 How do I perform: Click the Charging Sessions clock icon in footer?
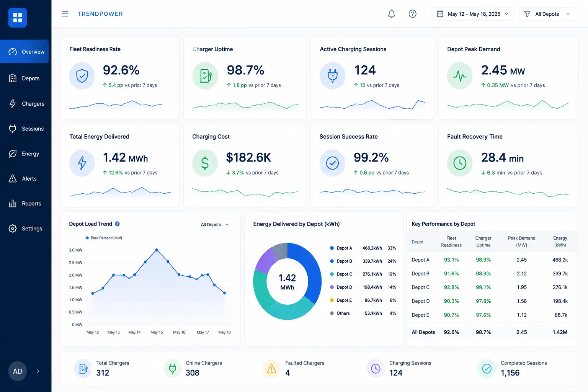[376, 368]
